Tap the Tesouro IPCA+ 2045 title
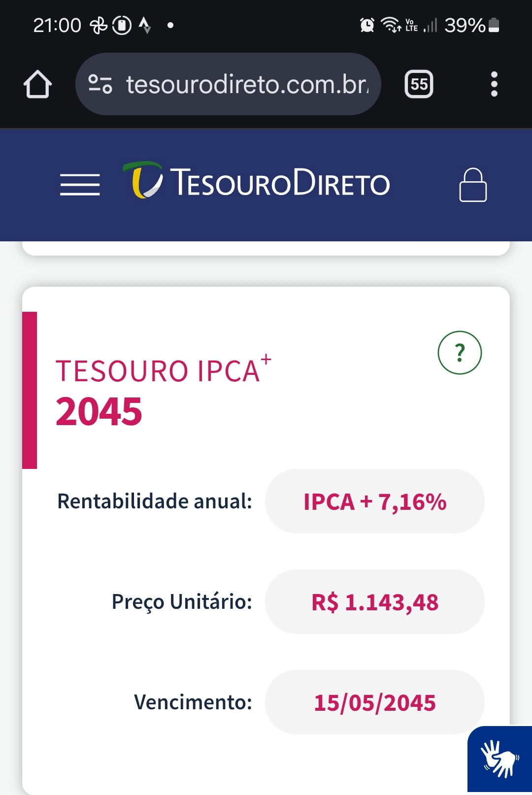Image resolution: width=532 pixels, height=795 pixels. (163, 391)
